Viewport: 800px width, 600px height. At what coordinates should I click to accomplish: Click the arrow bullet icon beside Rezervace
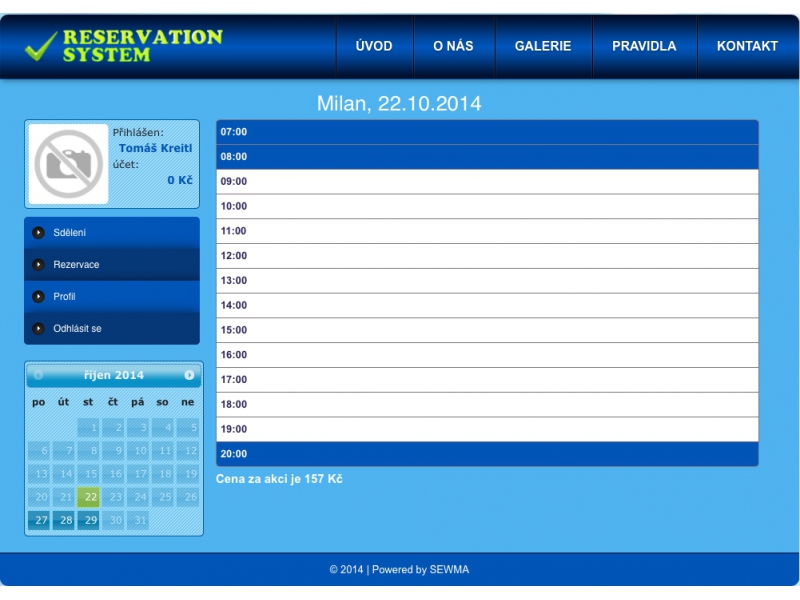(39, 265)
